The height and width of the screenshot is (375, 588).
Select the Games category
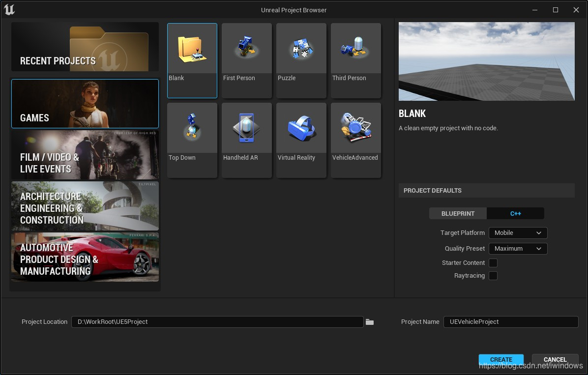click(x=85, y=104)
